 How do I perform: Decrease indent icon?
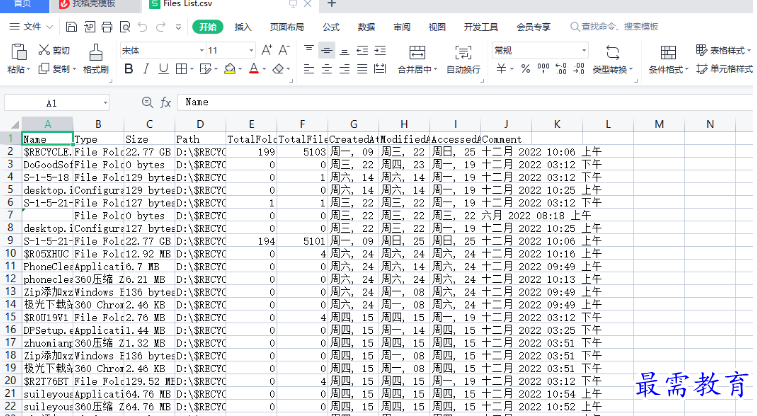pos(362,50)
